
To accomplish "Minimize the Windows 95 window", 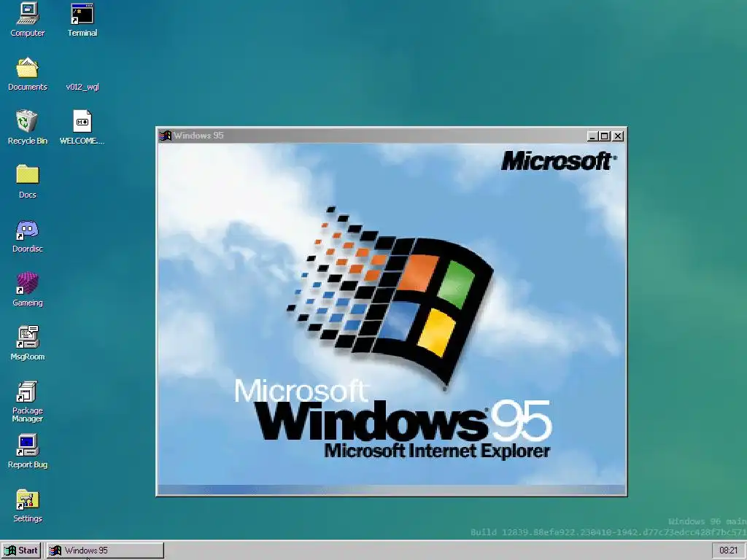I will 592,136.
